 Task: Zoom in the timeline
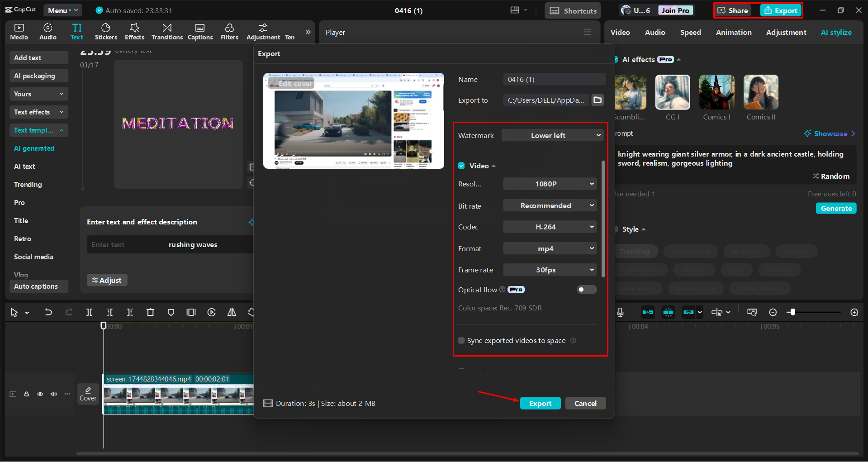854,312
